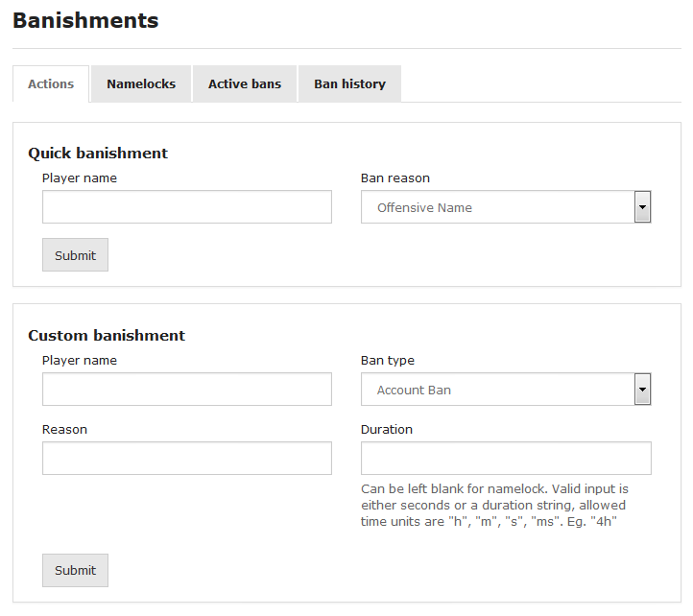Screen dimensions: 693x616
Task: Click the duration help text about namelock
Action: (x=494, y=505)
